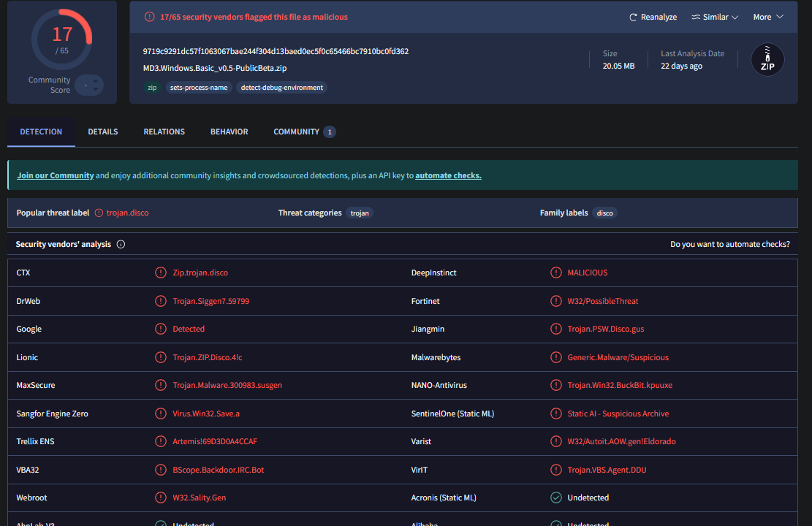Click the detect-debug-environment tag

281,88
